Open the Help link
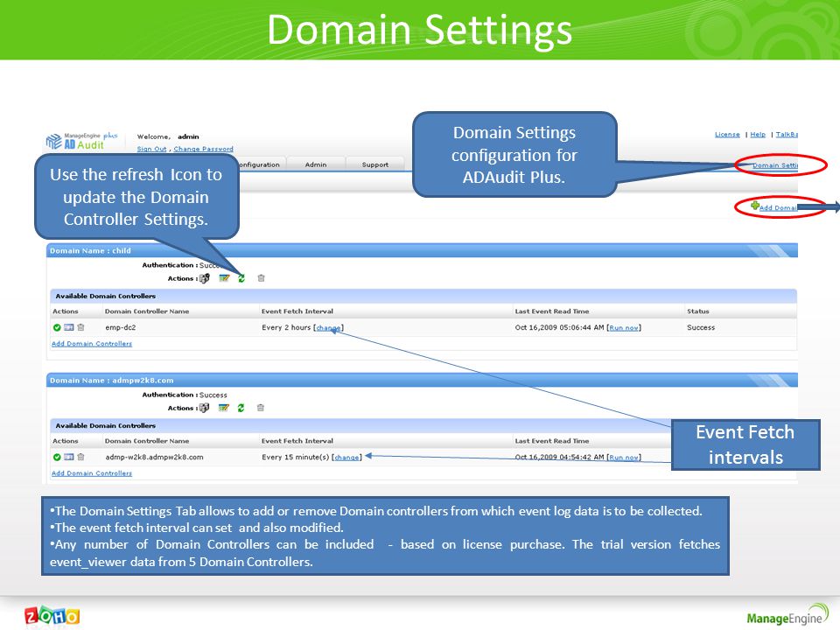The width and height of the screenshot is (840, 630). [x=758, y=135]
